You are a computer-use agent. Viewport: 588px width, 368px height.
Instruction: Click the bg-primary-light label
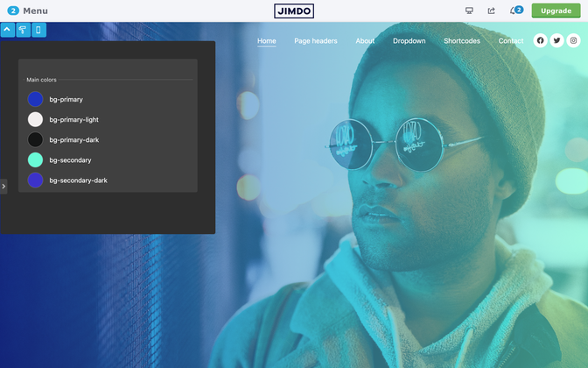tap(73, 120)
